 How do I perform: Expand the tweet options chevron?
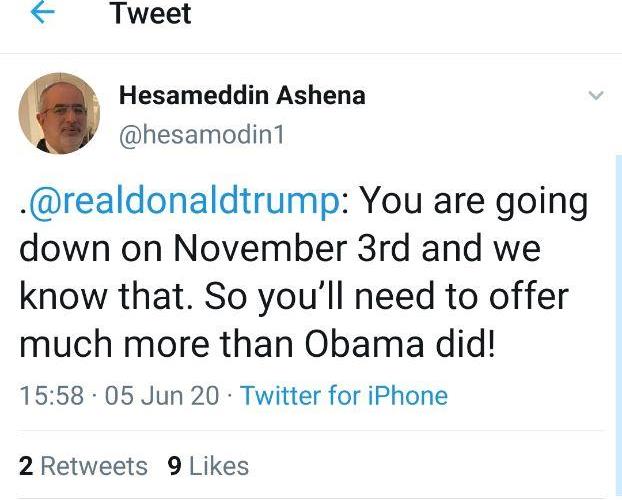(x=596, y=96)
